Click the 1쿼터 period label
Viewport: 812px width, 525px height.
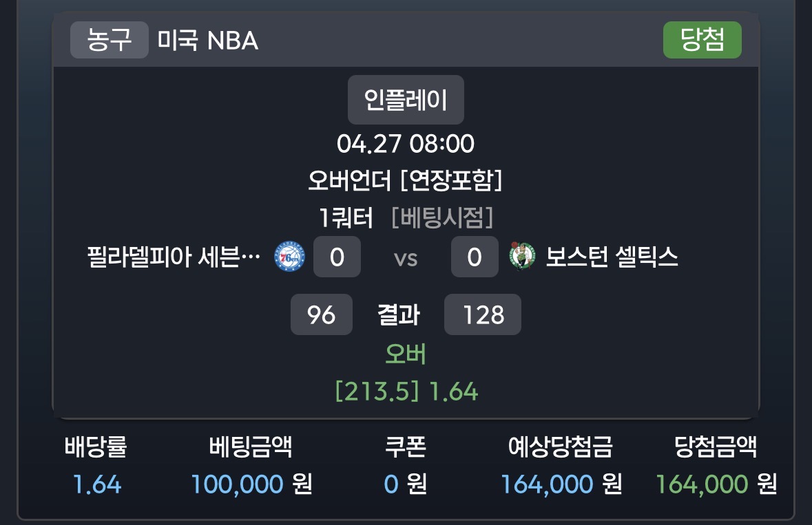point(346,218)
